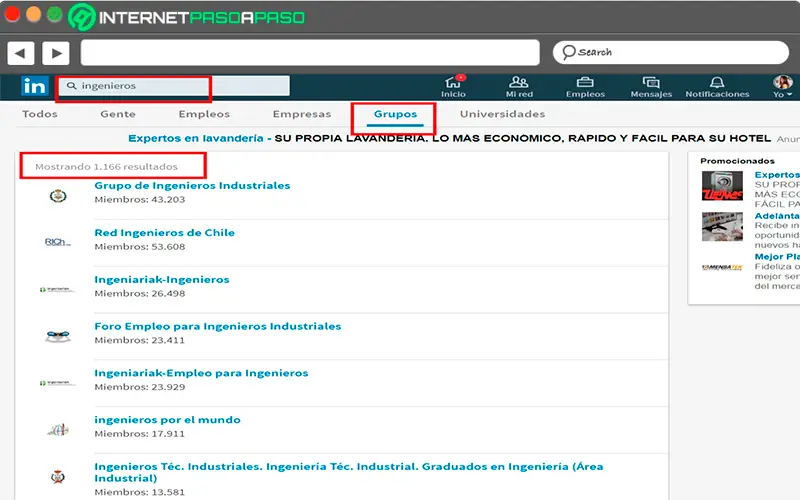Select the Grupos tab
800x500 pixels.
tap(395, 114)
